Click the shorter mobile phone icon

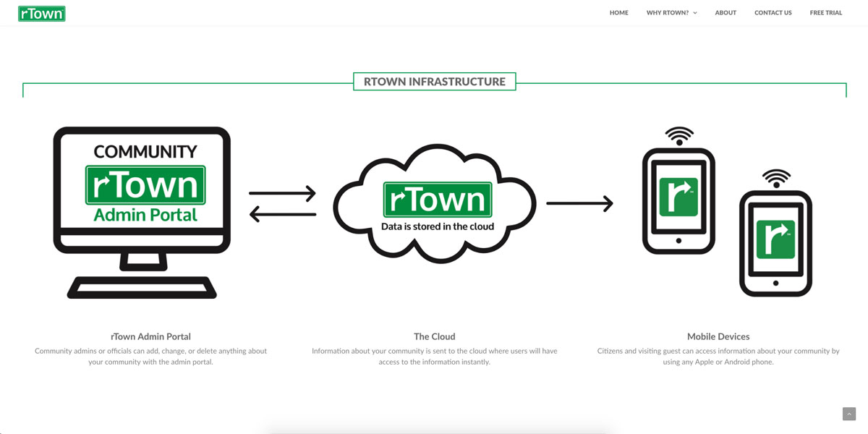[775, 243]
